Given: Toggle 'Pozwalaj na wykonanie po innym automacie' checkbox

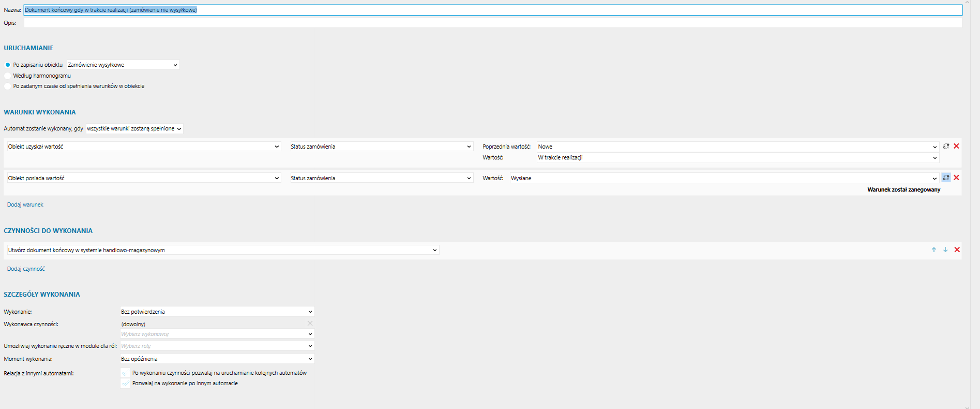Looking at the screenshot, I should (x=125, y=384).
